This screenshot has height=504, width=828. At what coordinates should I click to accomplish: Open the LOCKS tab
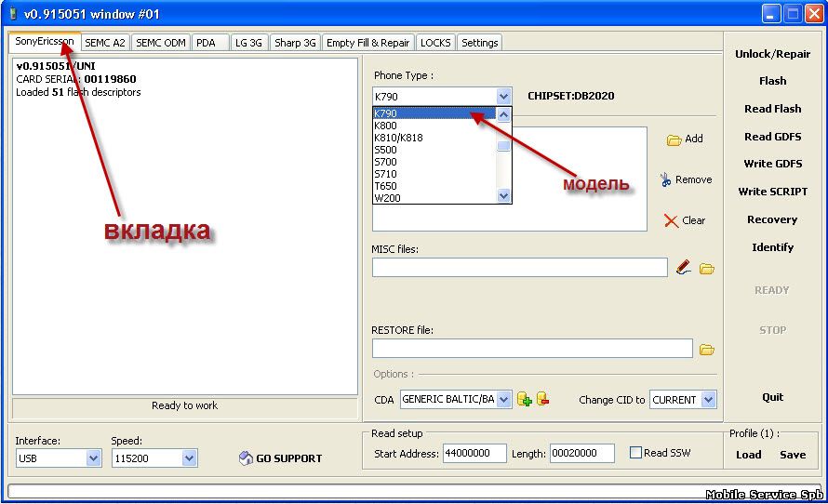[x=435, y=43]
